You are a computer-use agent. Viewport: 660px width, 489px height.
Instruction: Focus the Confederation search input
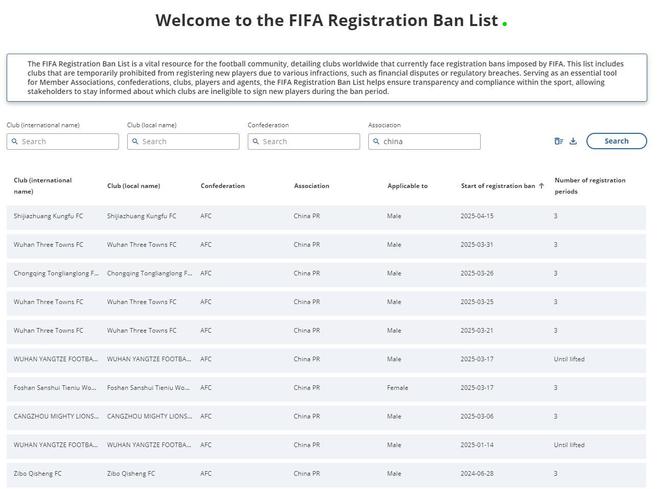[303, 141]
